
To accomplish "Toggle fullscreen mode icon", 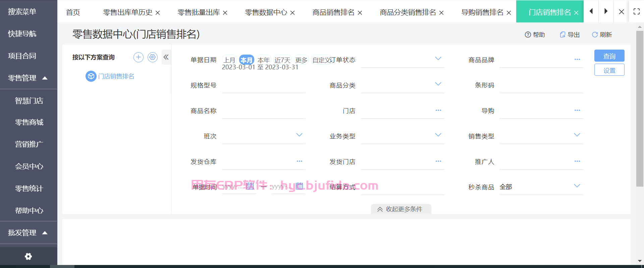I will 636,11.
